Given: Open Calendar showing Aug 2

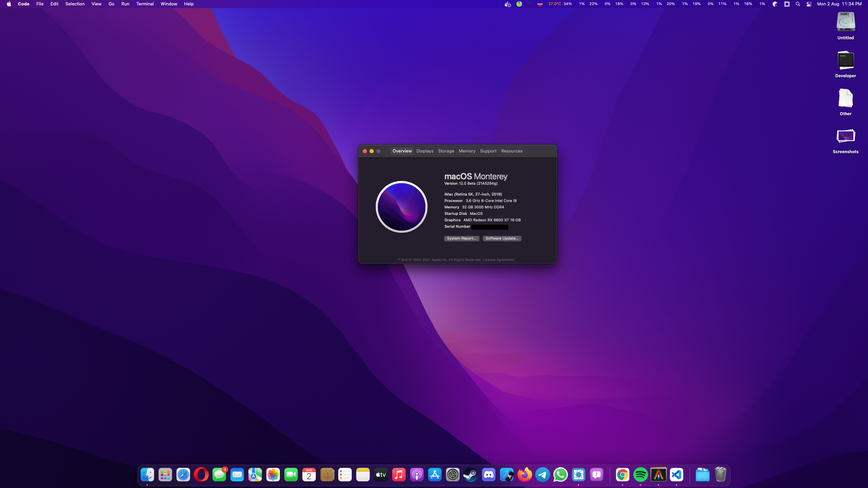Looking at the screenshot, I should (309, 475).
